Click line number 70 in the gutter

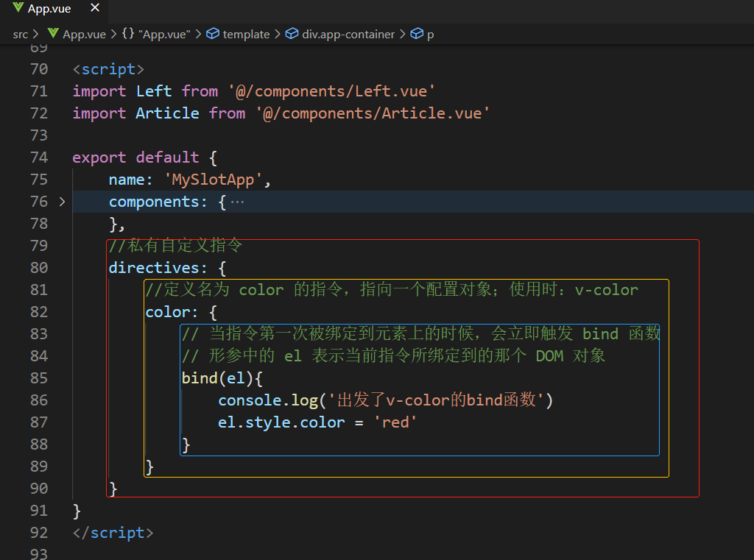[39, 69]
